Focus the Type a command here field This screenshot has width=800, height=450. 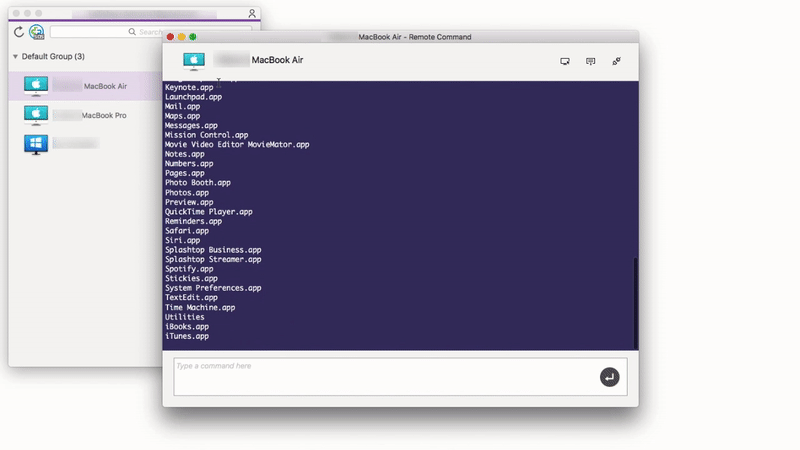tap(400, 377)
